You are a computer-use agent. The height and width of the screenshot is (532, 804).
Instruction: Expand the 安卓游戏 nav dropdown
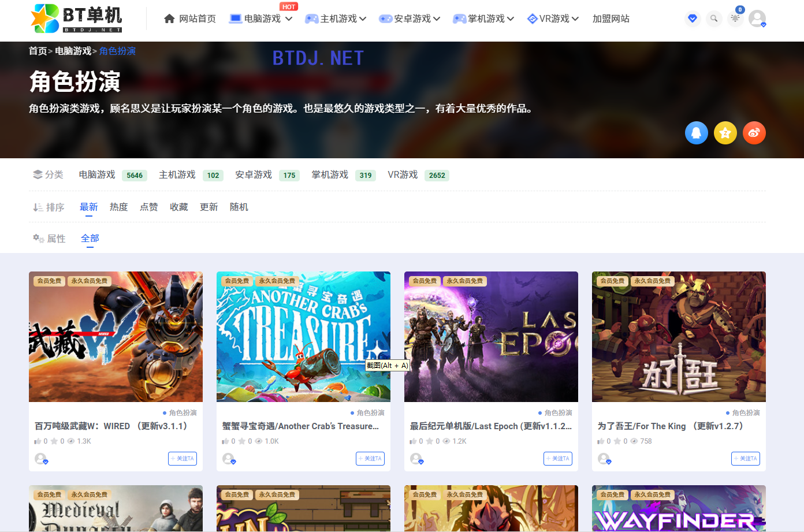click(x=437, y=18)
